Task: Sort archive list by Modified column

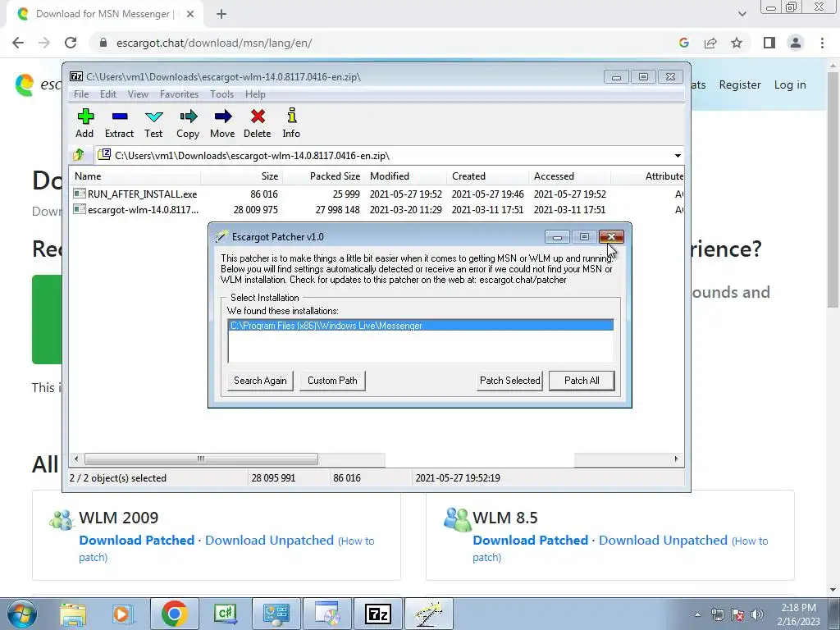Action: 405,176
